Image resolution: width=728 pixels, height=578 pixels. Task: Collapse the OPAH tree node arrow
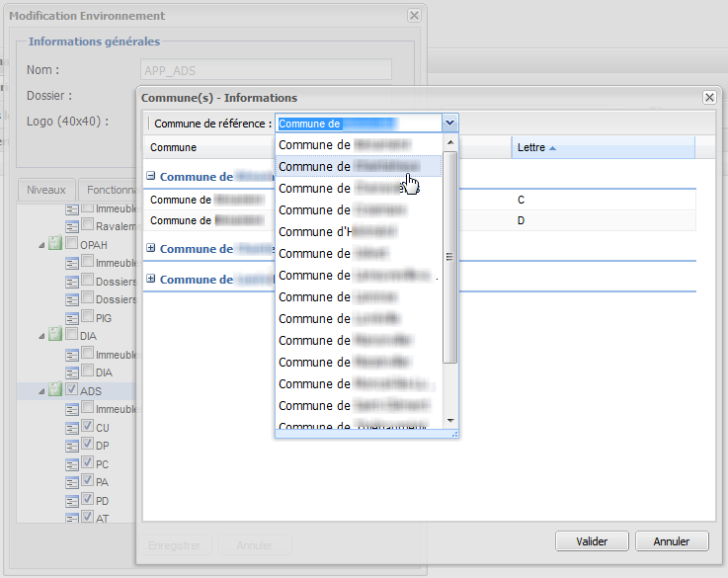tap(41, 245)
